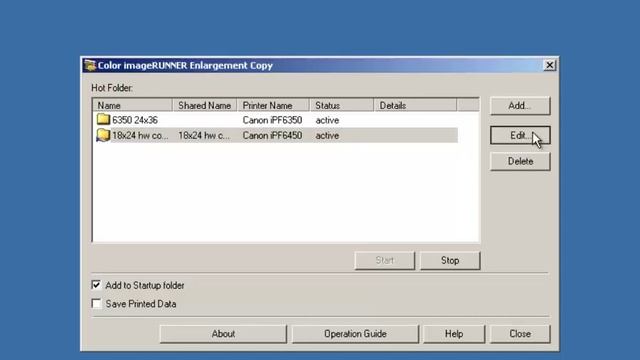Select the 6350 24x36 folder icon
Viewport: 640px width, 360px height.
(x=103, y=120)
